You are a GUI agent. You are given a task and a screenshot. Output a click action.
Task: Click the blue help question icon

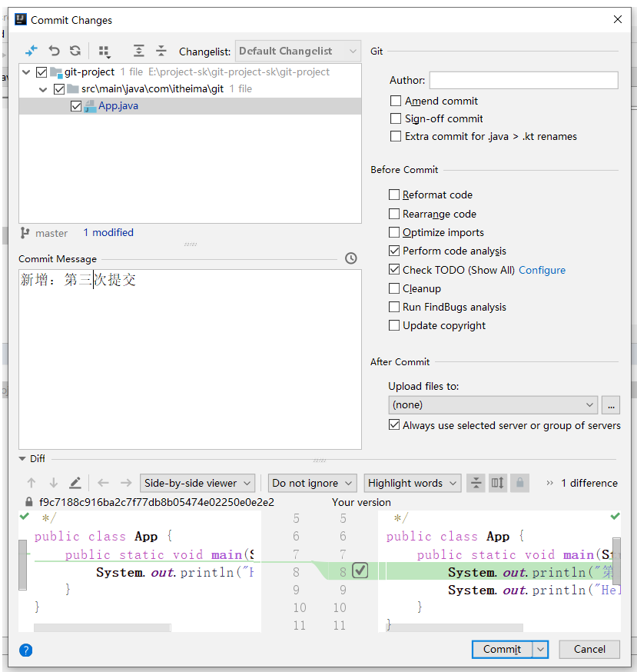coord(25,650)
